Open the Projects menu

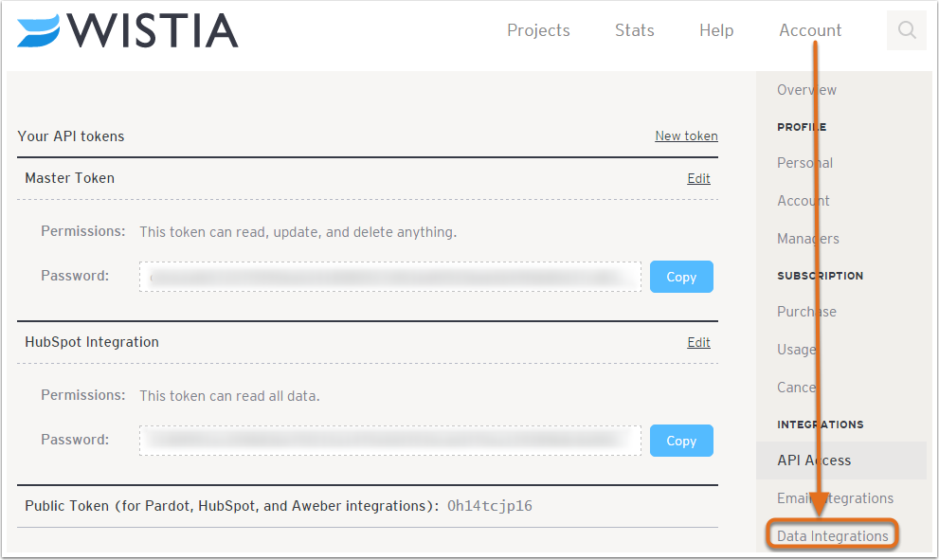click(x=538, y=30)
